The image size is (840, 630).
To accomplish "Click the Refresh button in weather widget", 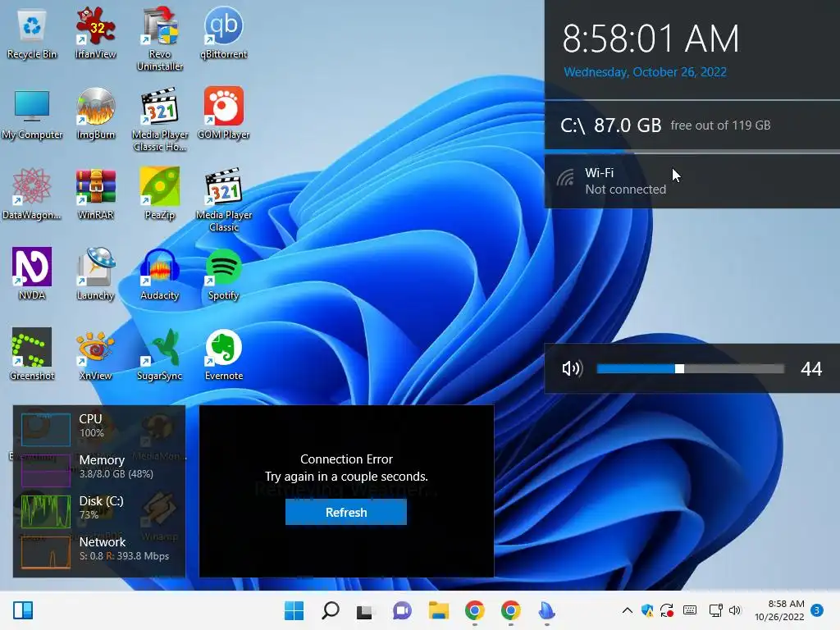I will [x=346, y=512].
